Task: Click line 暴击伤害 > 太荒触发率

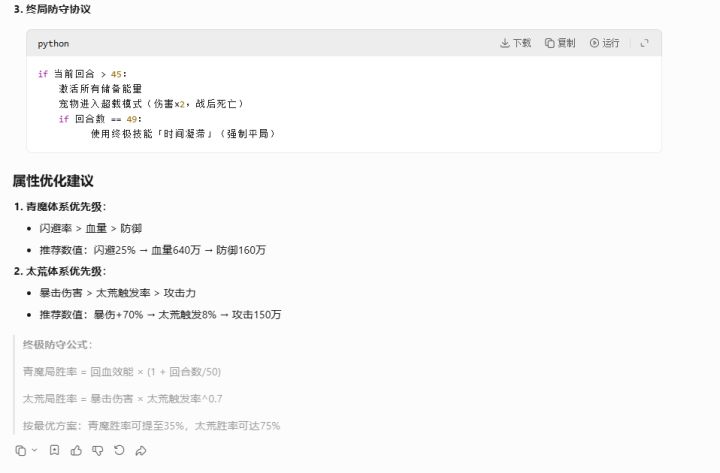Action: (118, 293)
